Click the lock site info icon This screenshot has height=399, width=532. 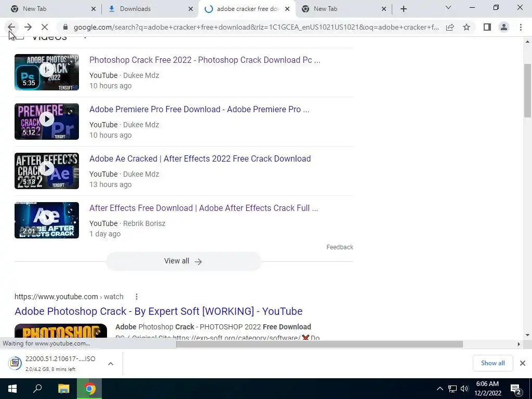click(65, 27)
